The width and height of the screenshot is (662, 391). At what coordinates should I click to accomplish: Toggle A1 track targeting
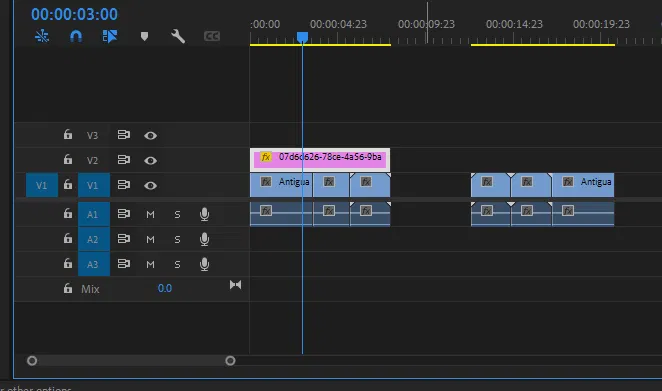point(94,214)
